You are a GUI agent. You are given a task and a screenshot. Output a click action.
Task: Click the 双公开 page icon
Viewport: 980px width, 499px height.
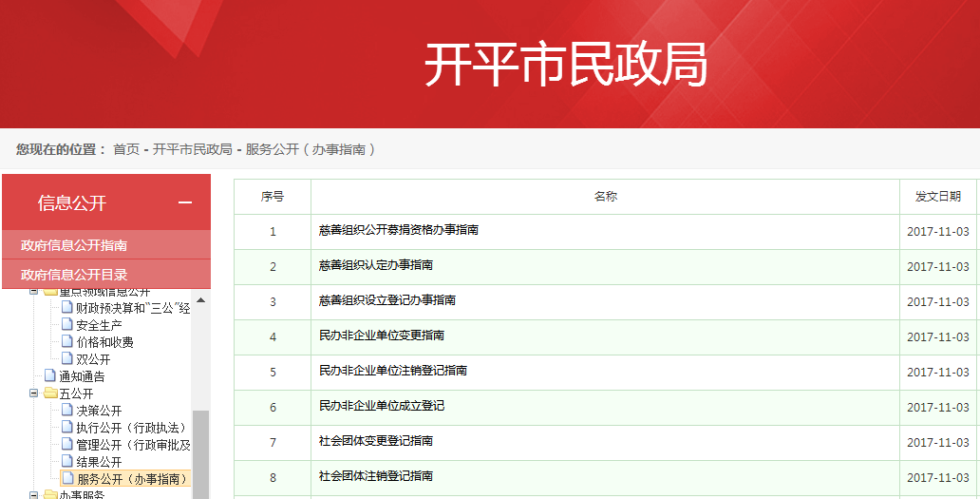pyautogui.click(x=67, y=359)
